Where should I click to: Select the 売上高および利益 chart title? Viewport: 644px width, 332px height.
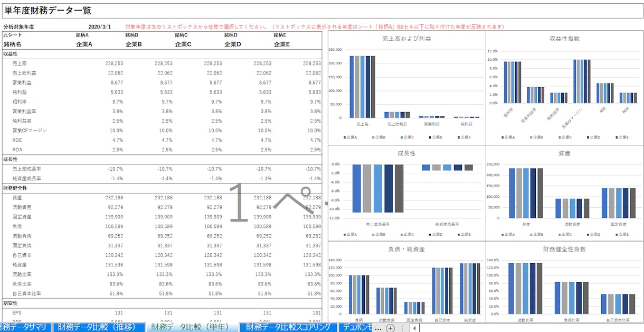pos(406,39)
